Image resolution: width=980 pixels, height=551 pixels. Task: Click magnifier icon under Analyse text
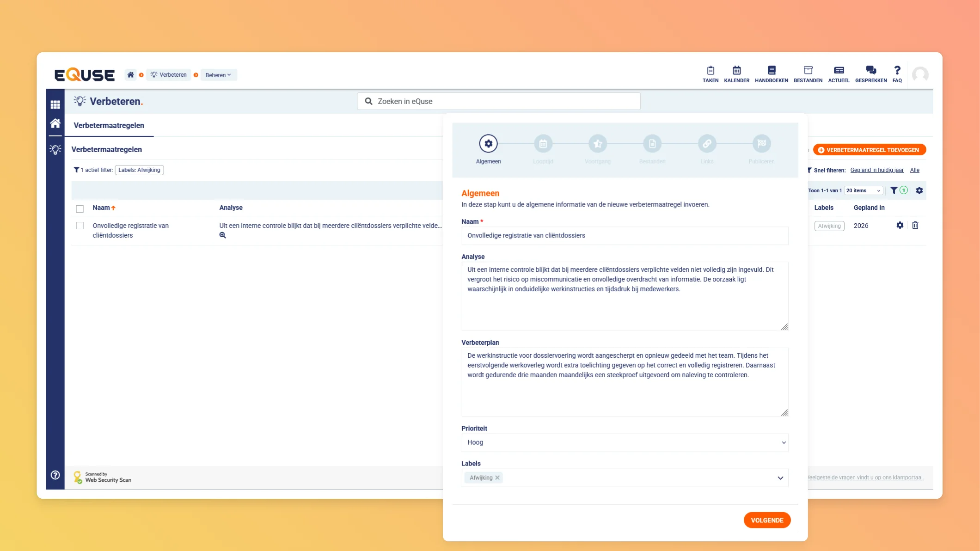[223, 235]
